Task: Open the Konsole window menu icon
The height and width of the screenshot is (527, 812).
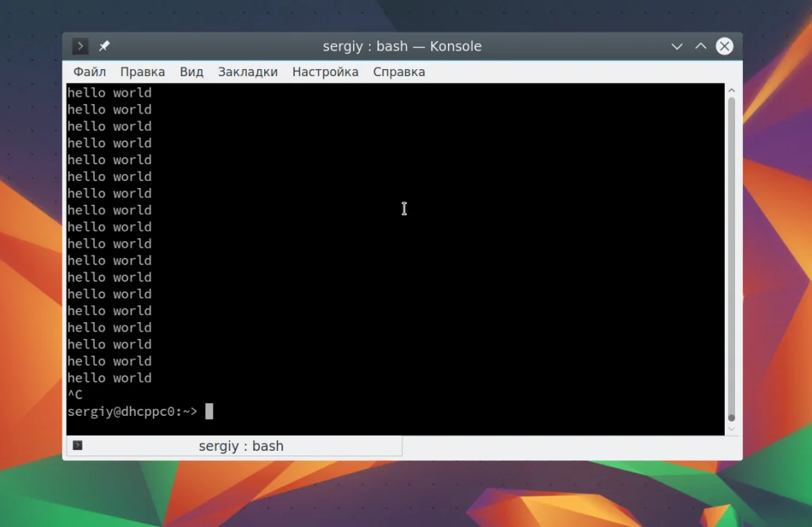Action: (x=80, y=46)
